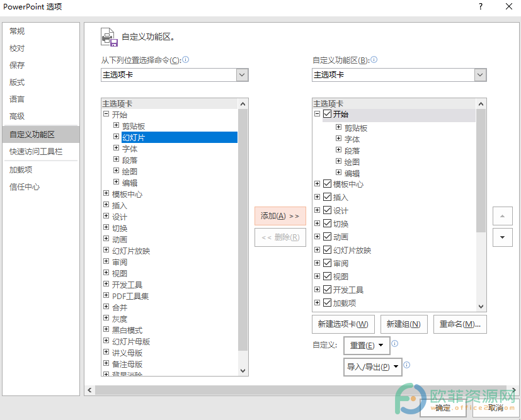Select 讲义母版 in left list

(127, 353)
